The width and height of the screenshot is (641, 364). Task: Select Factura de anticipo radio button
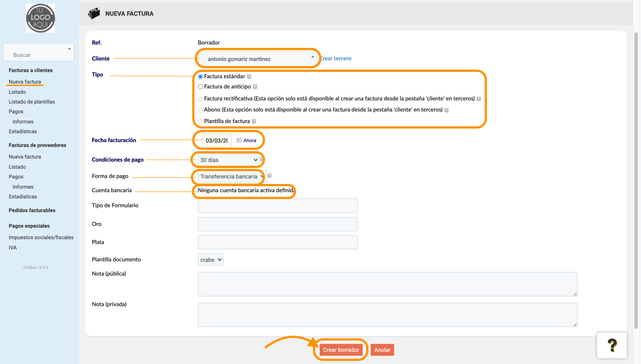click(x=200, y=87)
